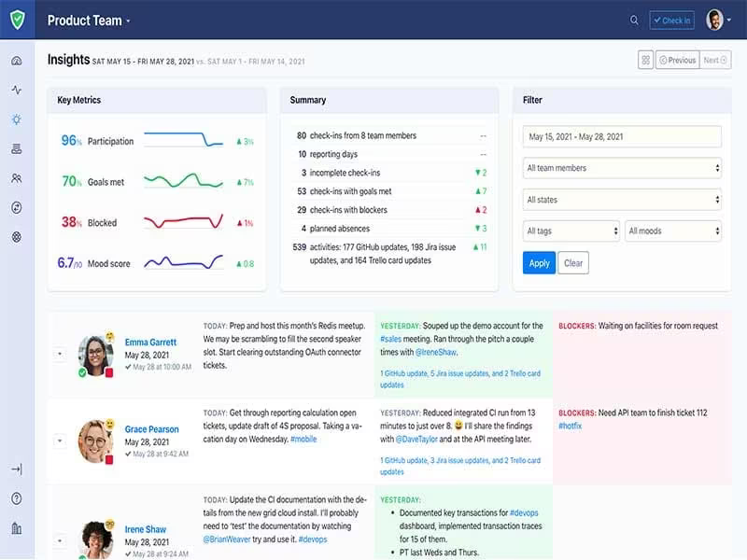This screenshot has width=747, height=560.
Task: Click Irene Shaw's profile photo
Action: tap(97, 540)
